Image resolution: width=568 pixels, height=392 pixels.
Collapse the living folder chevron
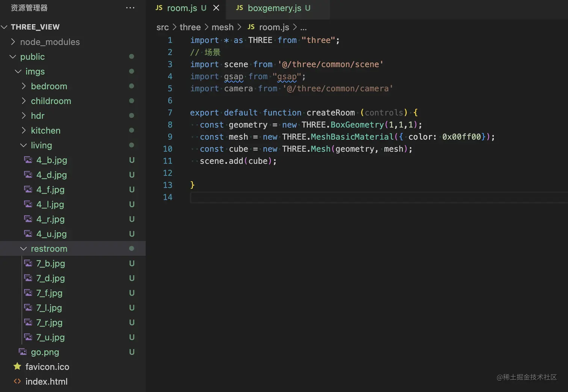(x=23, y=145)
